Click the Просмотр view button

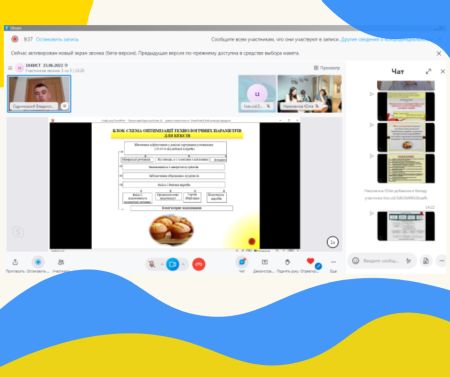327,68
